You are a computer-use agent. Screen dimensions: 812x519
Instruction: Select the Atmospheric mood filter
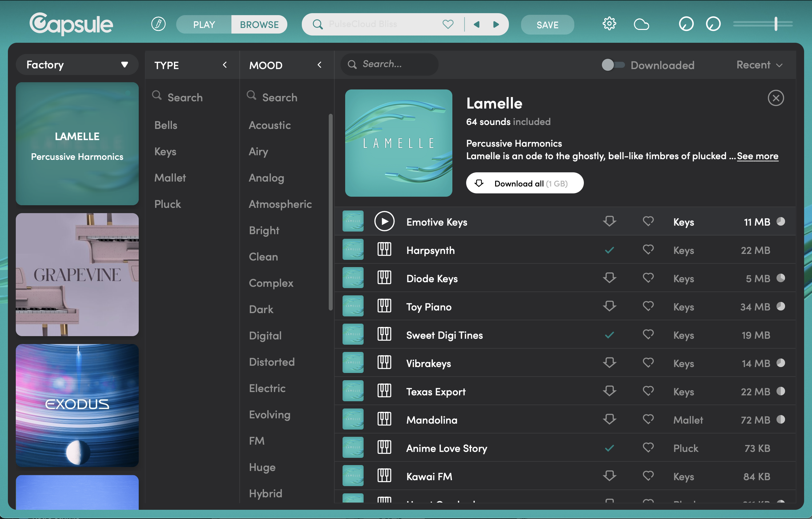[x=280, y=204]
